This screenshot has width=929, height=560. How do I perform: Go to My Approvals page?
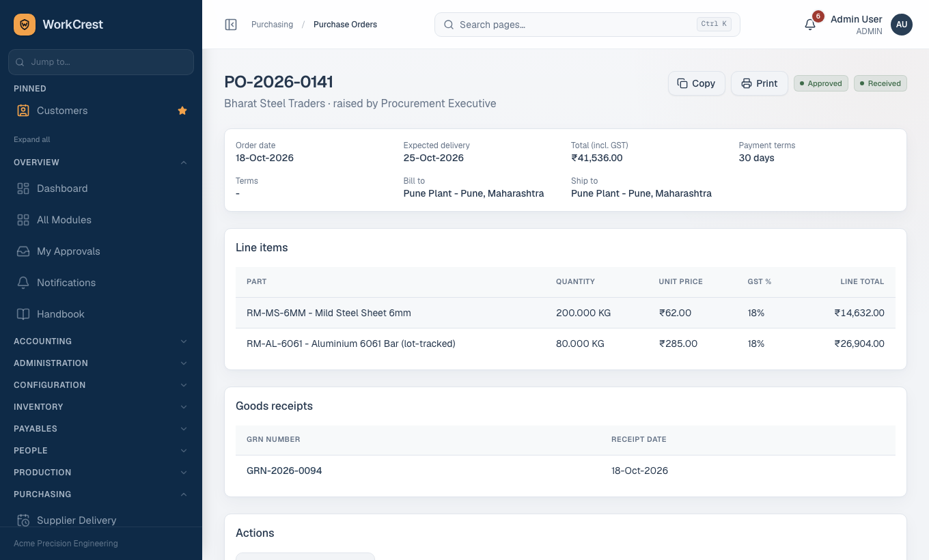coord(101,251)
